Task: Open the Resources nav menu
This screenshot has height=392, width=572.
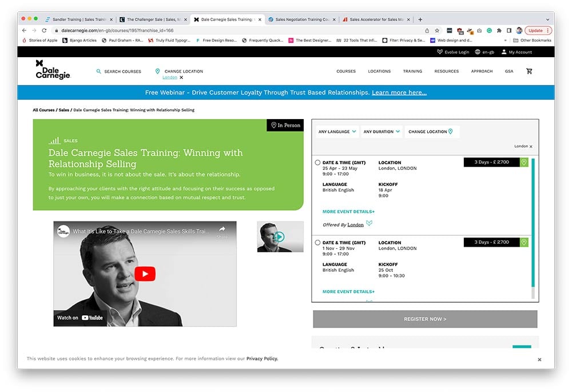Action: click(447, 71)
